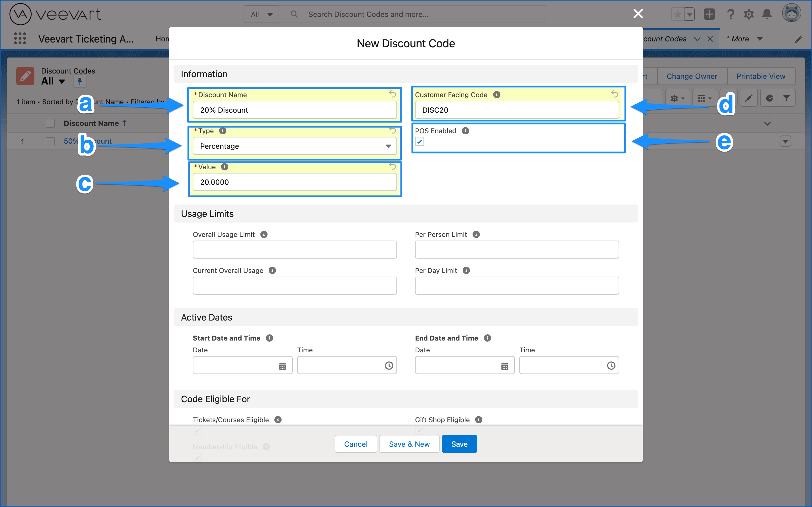The image size is (812, 507).
Task: Toggle the select-all checkbox in list header
Action: pos(50,123)
